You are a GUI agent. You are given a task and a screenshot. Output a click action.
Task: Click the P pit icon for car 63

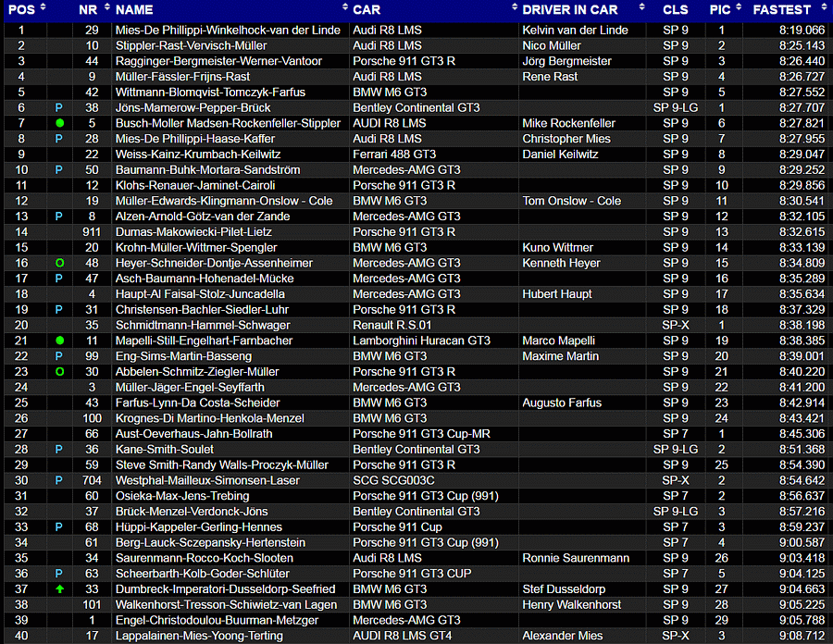(59, 573)
